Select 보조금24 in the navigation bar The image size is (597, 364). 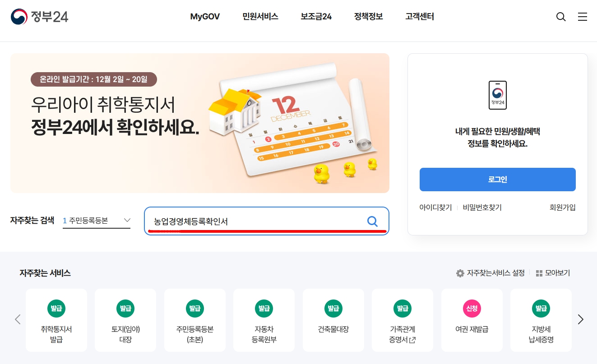coord(316,17)
